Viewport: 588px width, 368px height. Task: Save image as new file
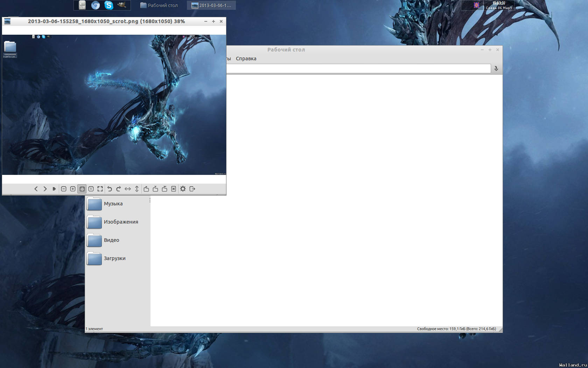tap(164, 189)
